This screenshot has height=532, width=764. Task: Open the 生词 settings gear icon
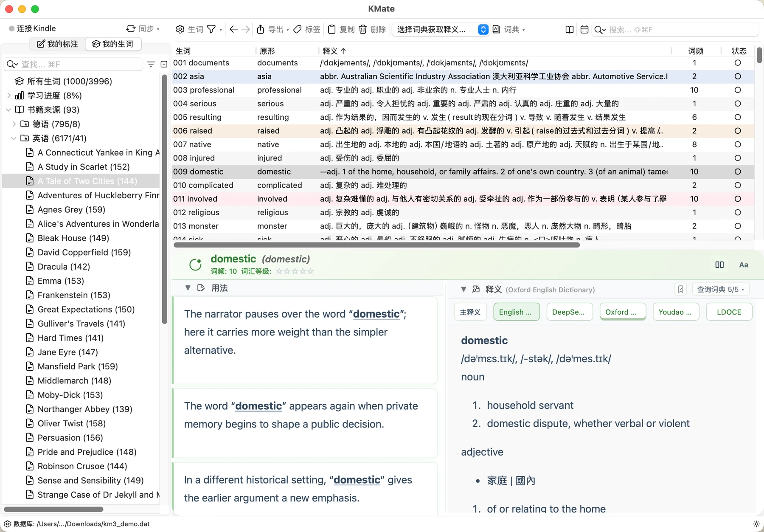click(180, 29)
